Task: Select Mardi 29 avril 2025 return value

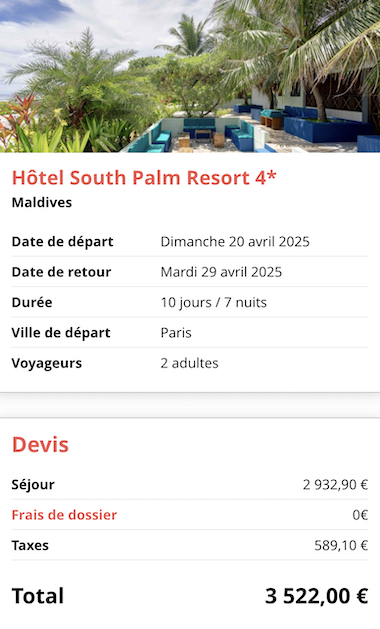Action: [x=221, y=272]
